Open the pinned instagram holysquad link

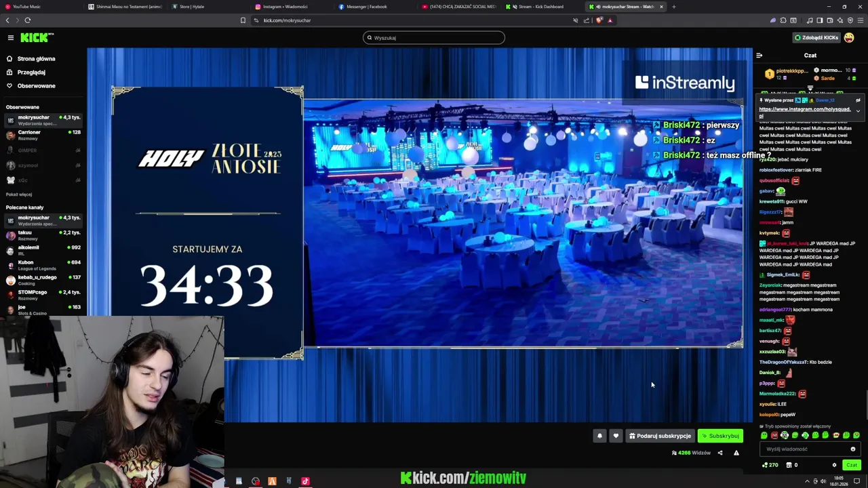pos(804,112)
